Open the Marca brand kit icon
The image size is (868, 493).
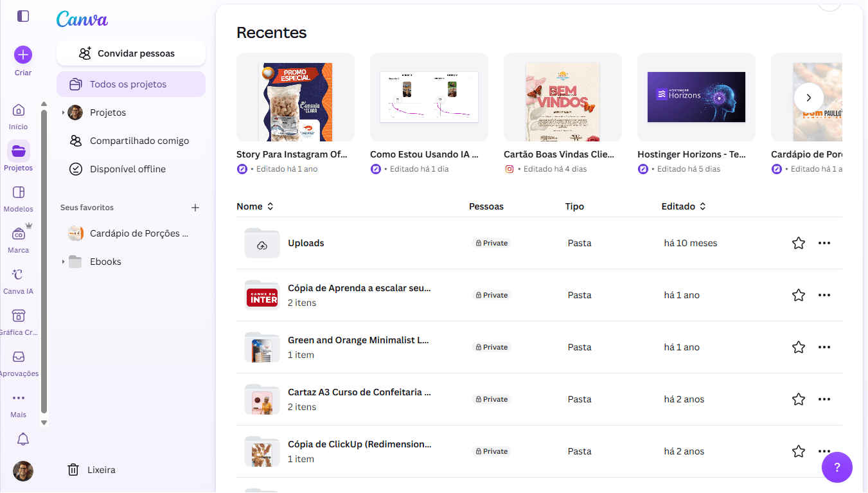pyautogui.click(x=19, y=233)
